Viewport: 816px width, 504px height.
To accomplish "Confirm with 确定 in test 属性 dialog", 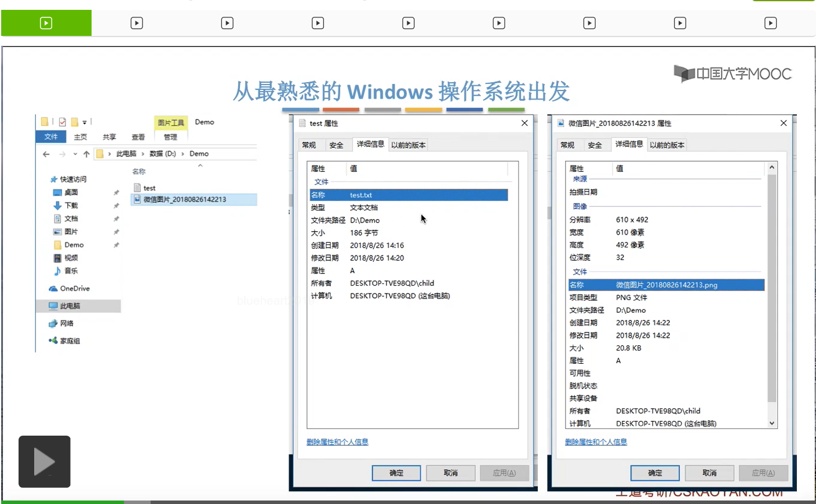I will click(x=396, y=473).
